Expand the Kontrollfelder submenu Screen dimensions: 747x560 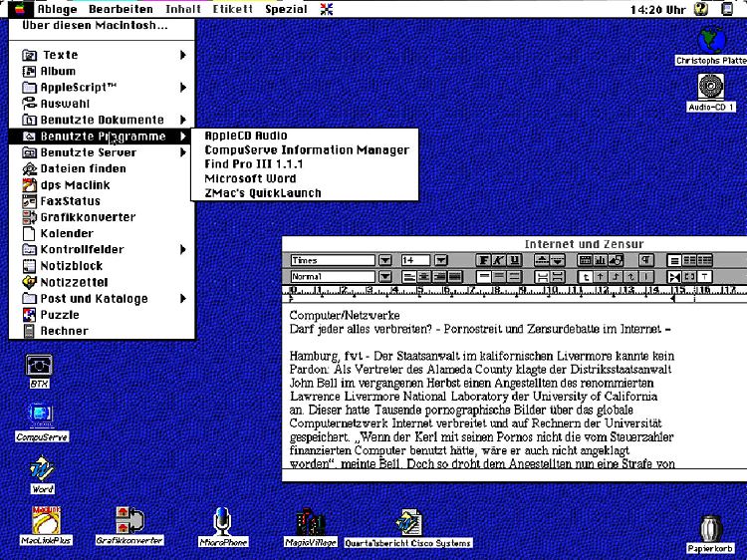102,249
